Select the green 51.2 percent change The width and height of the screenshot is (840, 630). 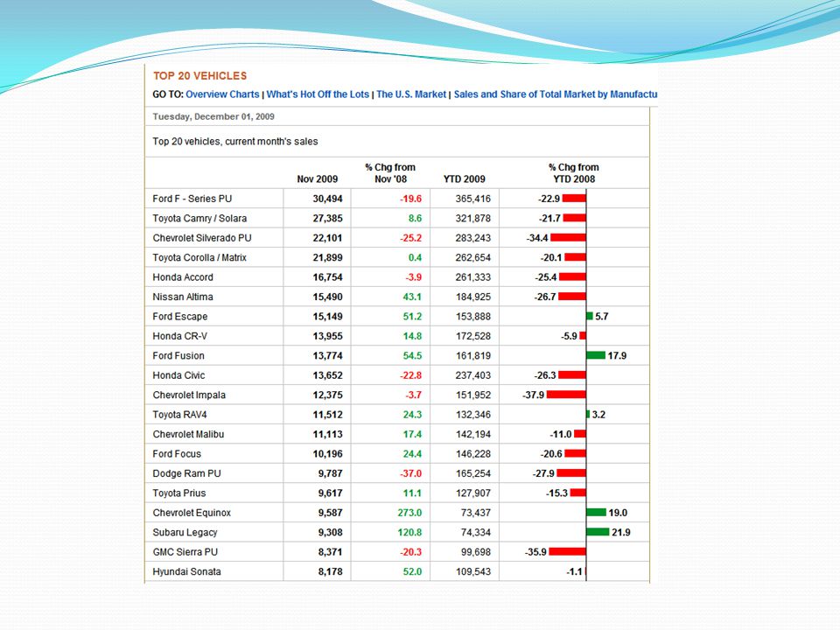point(412,317)
